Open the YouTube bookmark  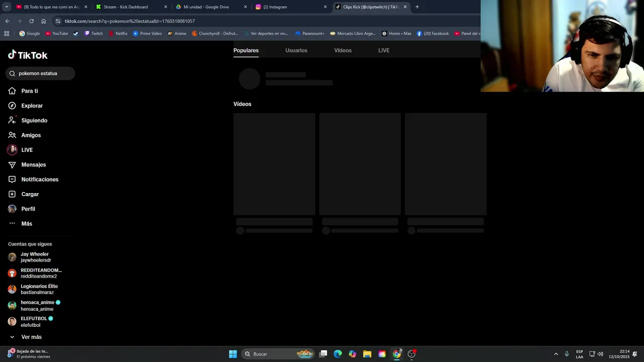(x=57, y=34)
